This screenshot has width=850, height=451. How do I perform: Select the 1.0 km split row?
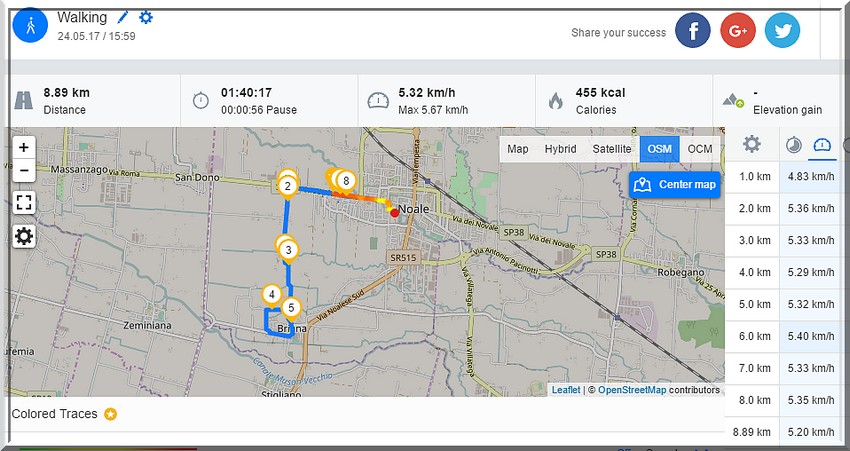pyautogui.click(x=782, y=177)
